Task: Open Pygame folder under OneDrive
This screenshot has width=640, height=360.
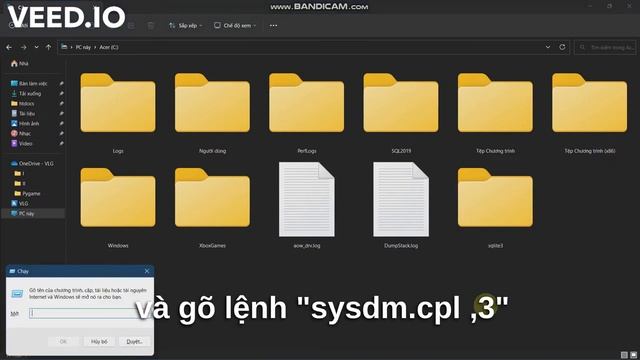Action: (27, 193)
